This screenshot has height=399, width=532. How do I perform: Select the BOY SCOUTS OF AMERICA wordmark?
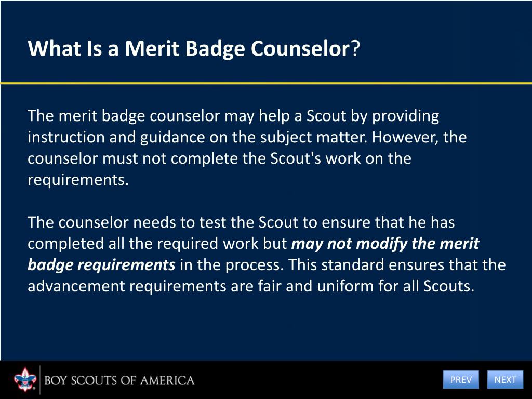coord(119,380)
